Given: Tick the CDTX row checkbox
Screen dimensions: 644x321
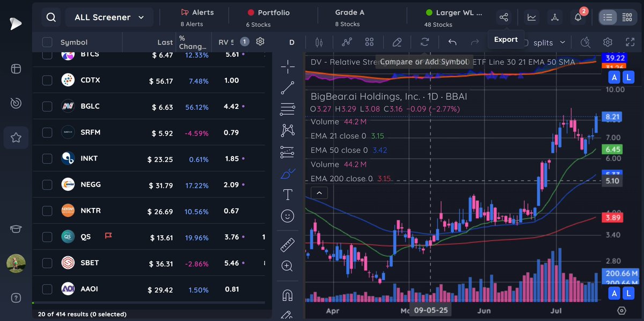Looking at the screenshot, I should tap(47, 80).
